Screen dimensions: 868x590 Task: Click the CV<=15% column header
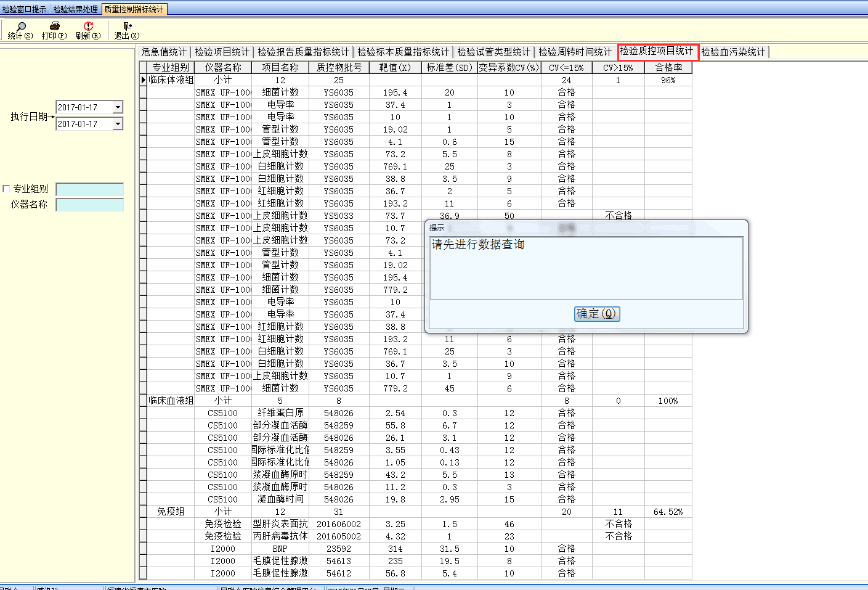(567, 68)
